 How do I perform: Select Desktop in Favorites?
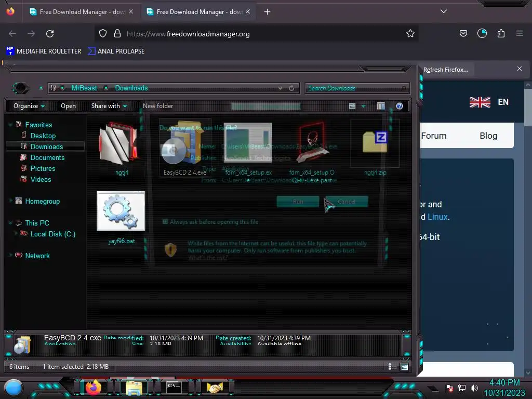[43, 136]
